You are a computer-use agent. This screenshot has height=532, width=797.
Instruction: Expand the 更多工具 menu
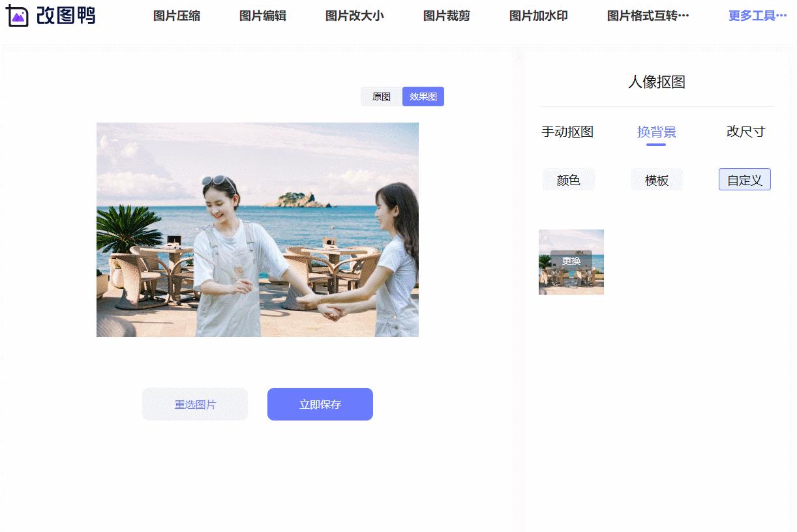tap(757, 16)
